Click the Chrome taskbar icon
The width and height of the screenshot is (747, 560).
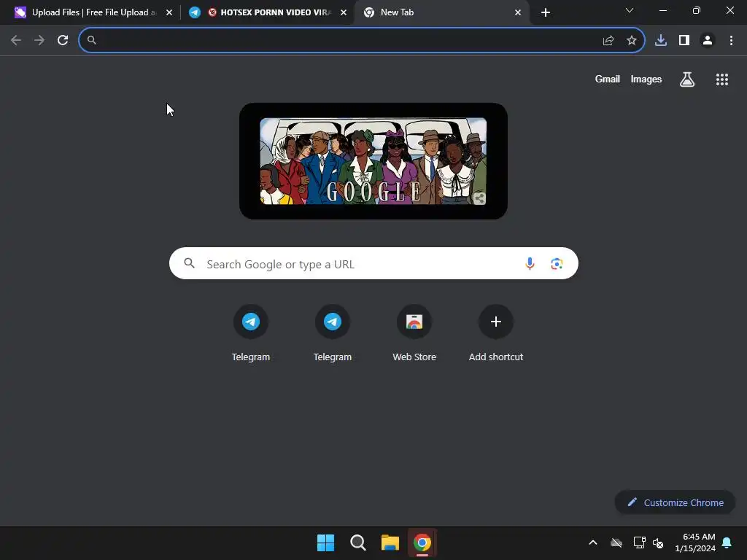[422, 542]
